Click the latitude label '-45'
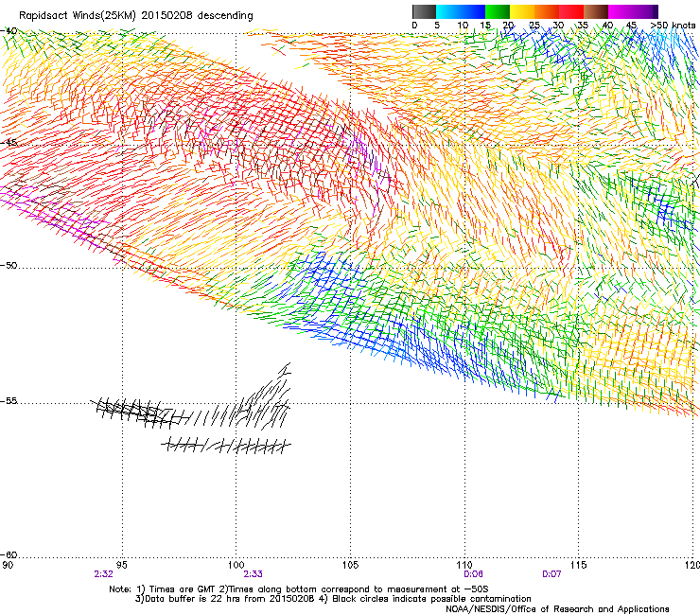700x615 pixels. pos(9,143)
